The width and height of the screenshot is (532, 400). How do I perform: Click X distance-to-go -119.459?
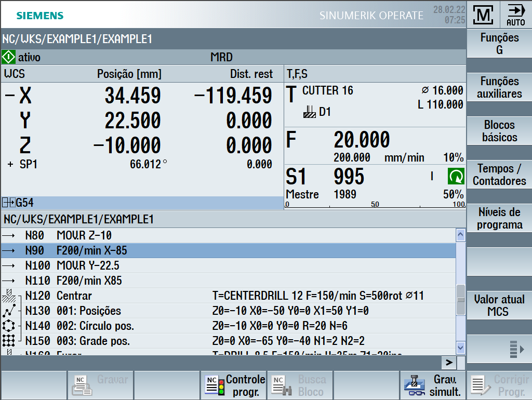point(233,96)
